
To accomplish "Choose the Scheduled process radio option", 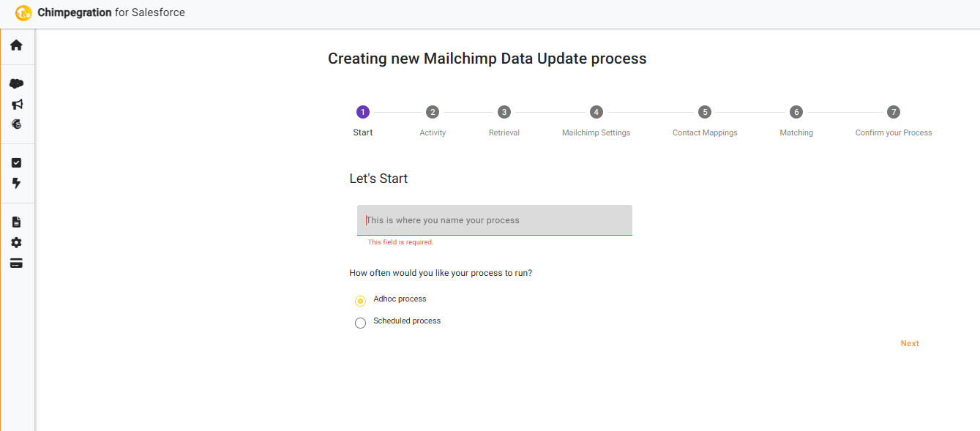I will (x=360, y=323).
